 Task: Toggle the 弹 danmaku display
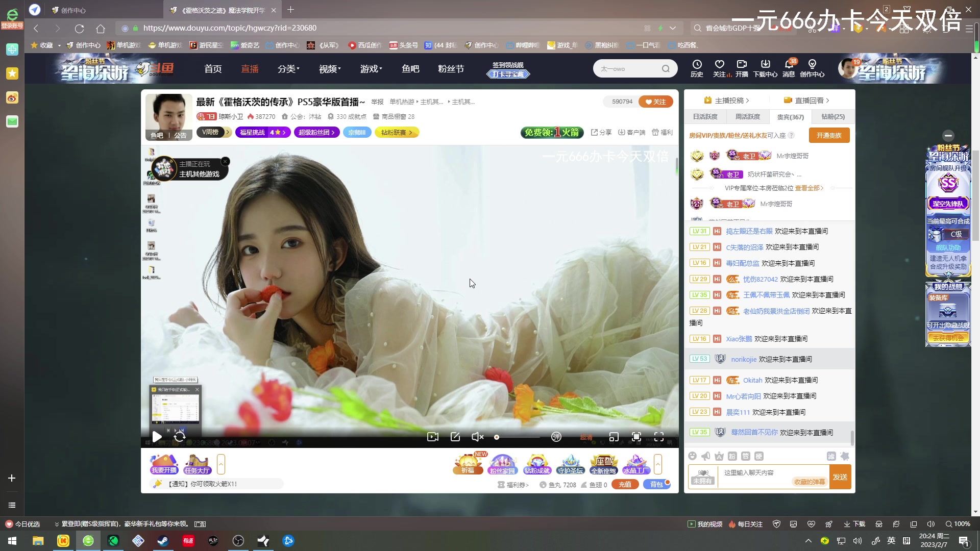point(556,437)
